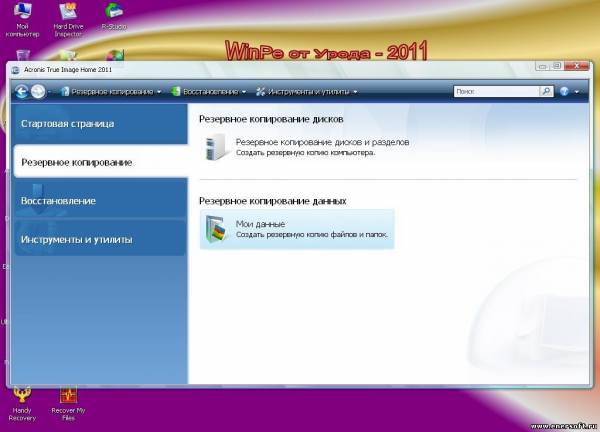The width and height of the screenshot is (600, 432).
Task: Click Создать резервную копию файлов и папок text
Action: coord(311,235)
